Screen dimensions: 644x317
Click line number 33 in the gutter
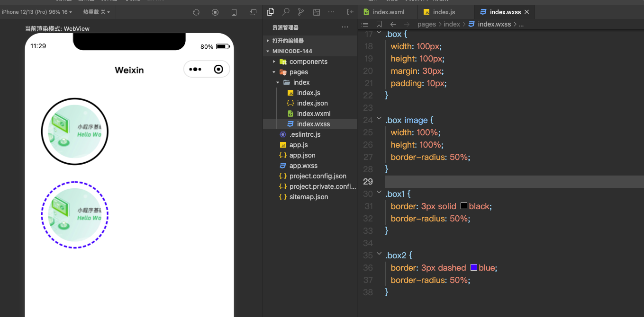tap(368, 230)
